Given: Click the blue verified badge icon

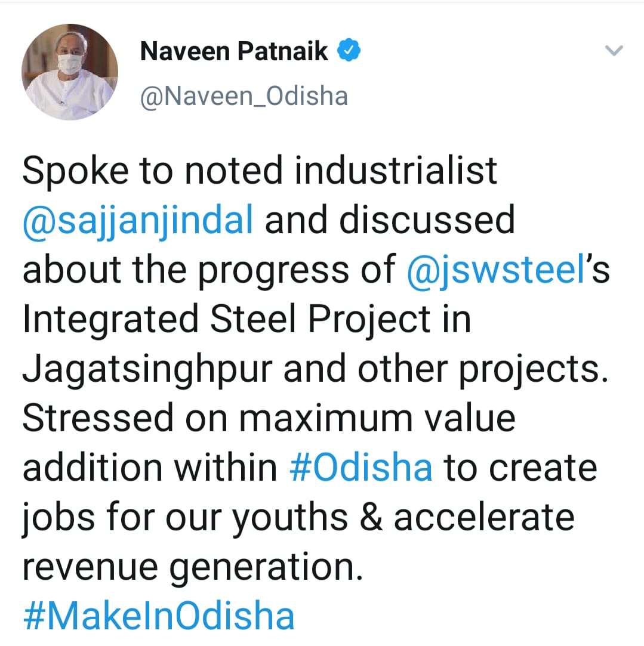Looking at the screenshot, I should [x=349, y=52].
